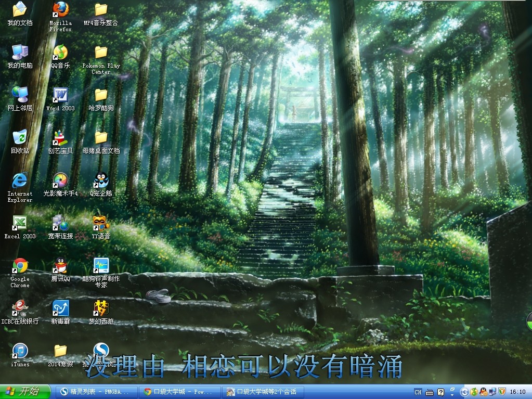The height and width of the screenshot is (399, 532).
Task: Select the 创艺宝贝 shortcut
Action: 60,141
